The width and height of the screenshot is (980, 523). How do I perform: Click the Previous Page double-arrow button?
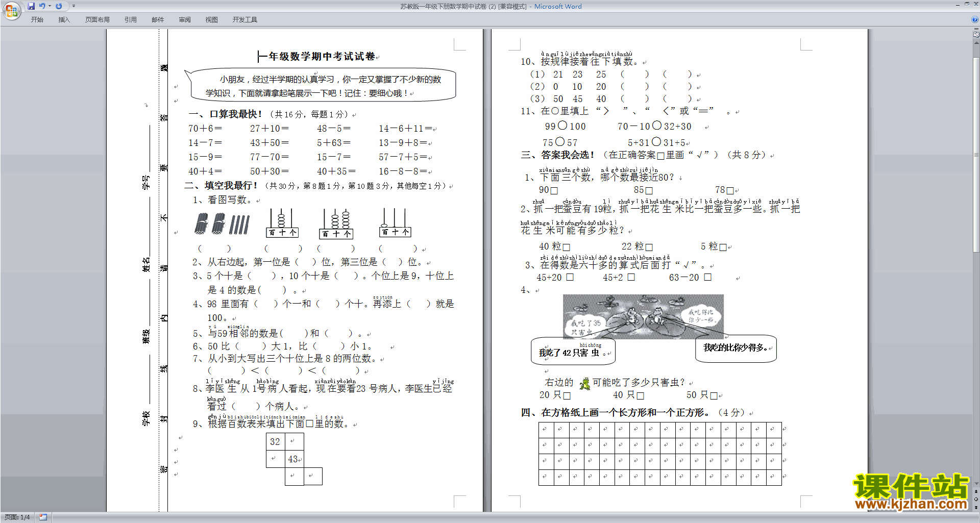976,492
